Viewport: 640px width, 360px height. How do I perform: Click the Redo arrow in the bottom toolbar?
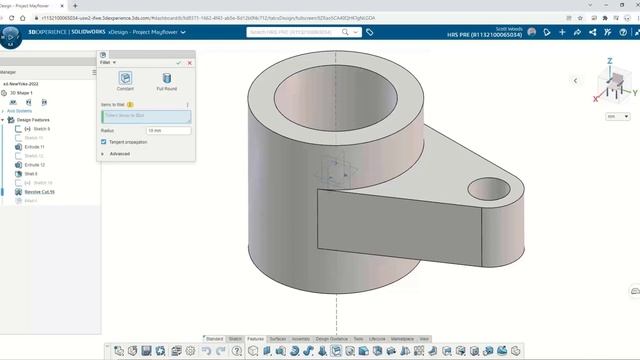(x=221, y=351)
